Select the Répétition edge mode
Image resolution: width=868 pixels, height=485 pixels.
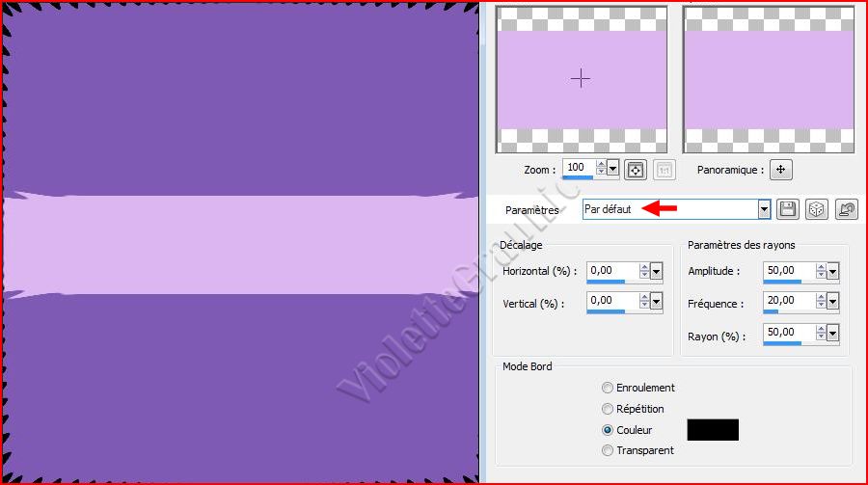[x=607, y=409]
